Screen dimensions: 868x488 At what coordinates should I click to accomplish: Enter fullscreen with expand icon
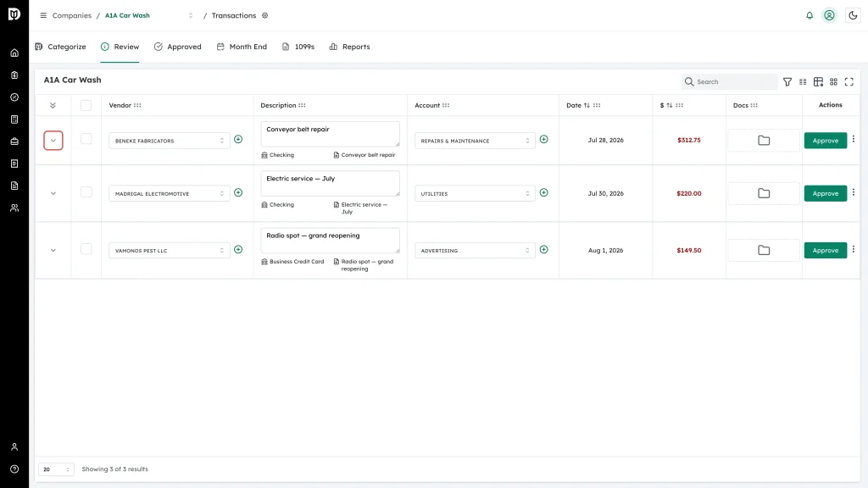click(x=849, y=82)
